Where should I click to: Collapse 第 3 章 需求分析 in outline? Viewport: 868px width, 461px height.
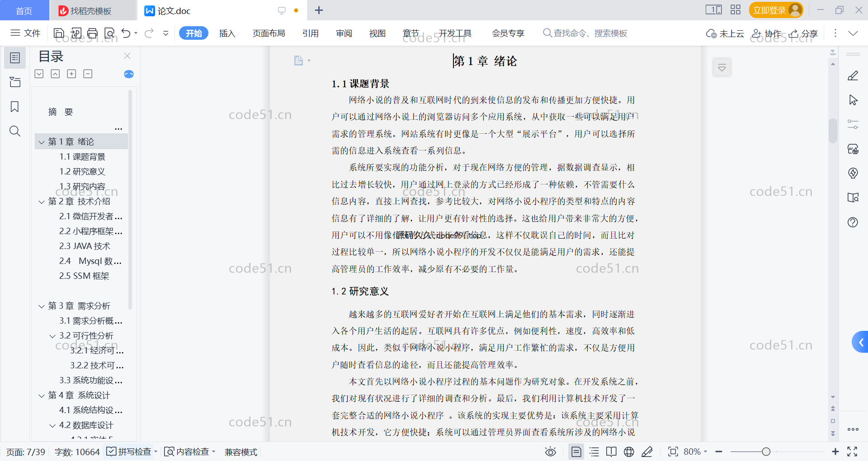click(x=42, y=306)
